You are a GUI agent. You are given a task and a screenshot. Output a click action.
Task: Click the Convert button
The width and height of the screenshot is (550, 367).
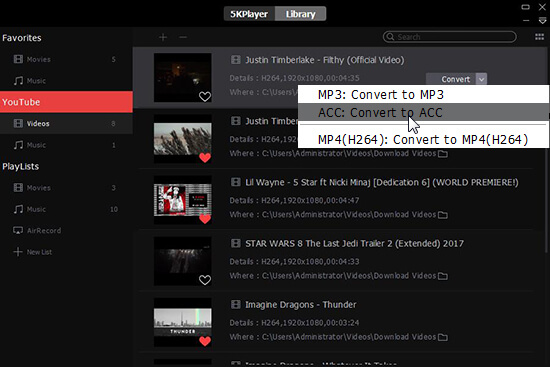[451, 79]
